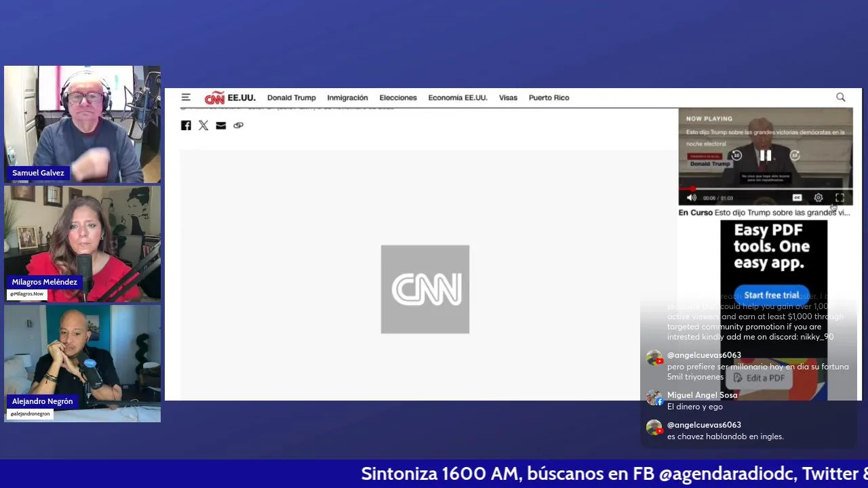The height and width of the screenshot is (488, 868).
Task: Open the Visas section
Action: pyautogui.click(x=508, y=98)
